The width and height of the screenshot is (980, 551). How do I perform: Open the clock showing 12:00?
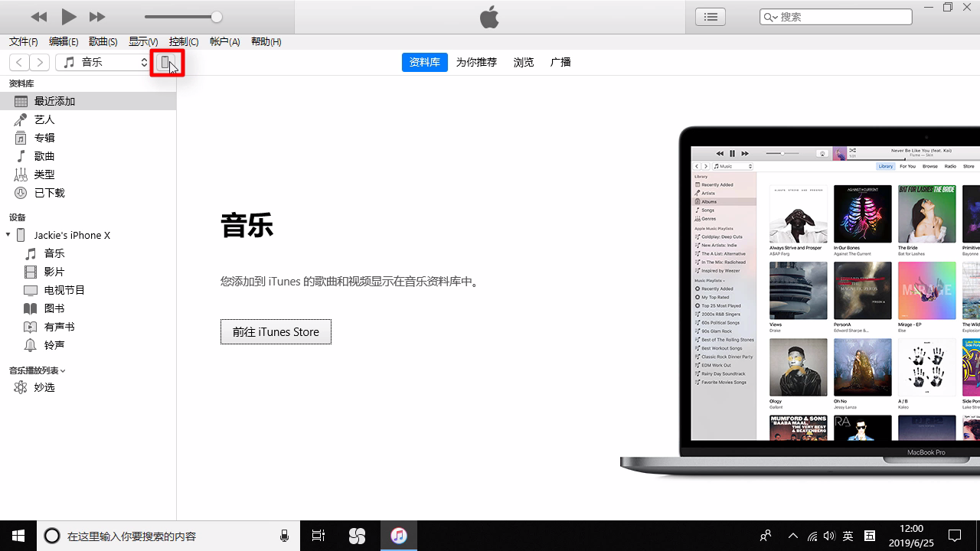click(911, 536)
